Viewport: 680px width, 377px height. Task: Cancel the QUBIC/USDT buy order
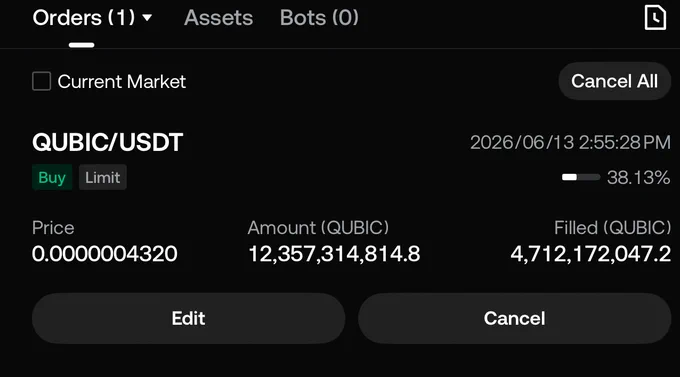(x=514, y=318)
